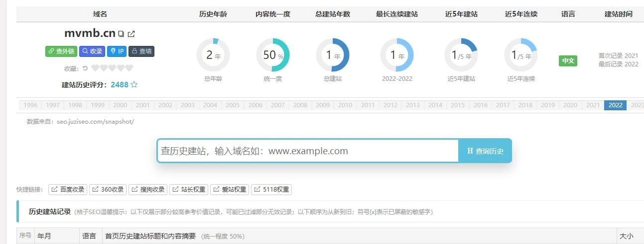Open the 搜狗收录 quick link
Image resolution: width=644 pixels, height=244 pixels.
pyautogui.click(x=148, y=190)
